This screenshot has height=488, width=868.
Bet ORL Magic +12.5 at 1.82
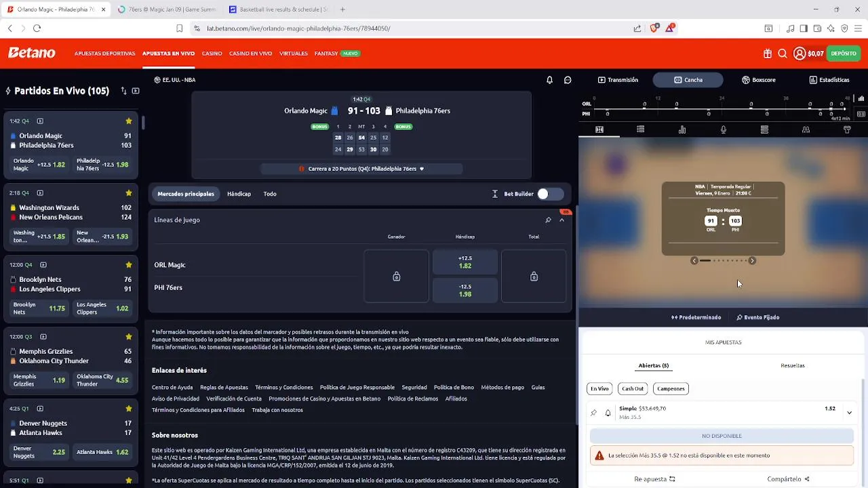tap(465, 262)
